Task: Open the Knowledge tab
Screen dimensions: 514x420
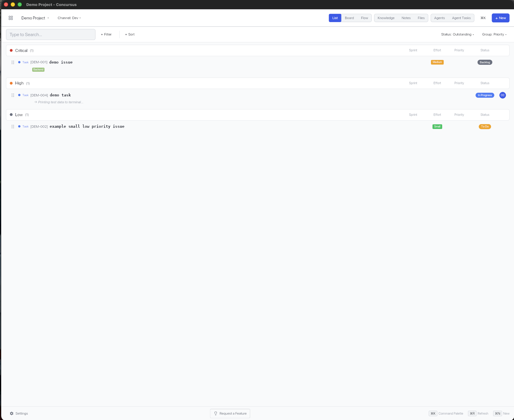Action: (x=386, y=18)
